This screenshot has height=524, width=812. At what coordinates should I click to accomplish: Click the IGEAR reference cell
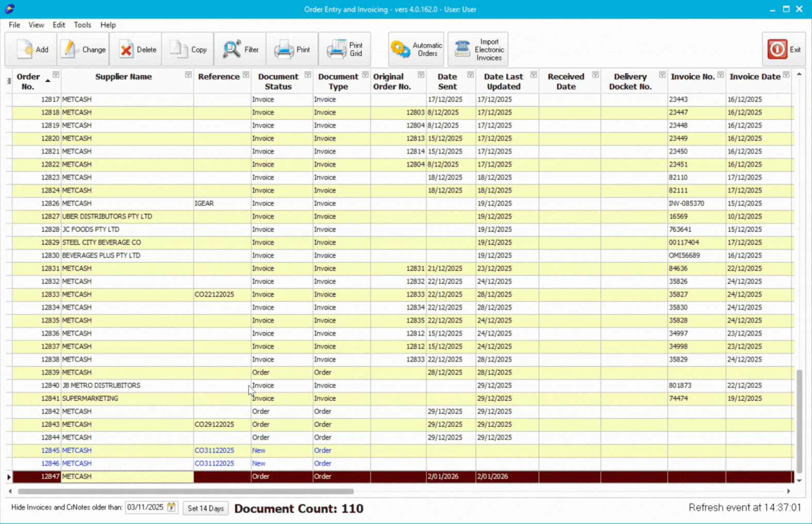(222, 203)
